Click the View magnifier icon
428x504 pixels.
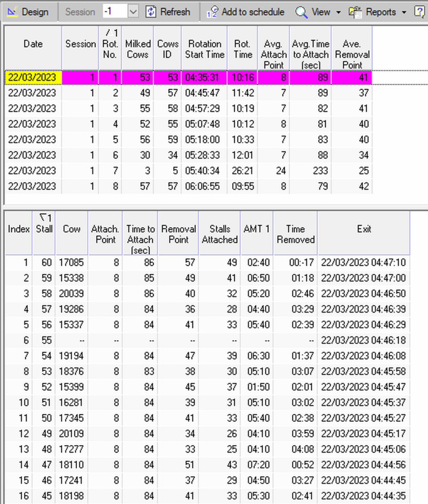click(302, 12)
